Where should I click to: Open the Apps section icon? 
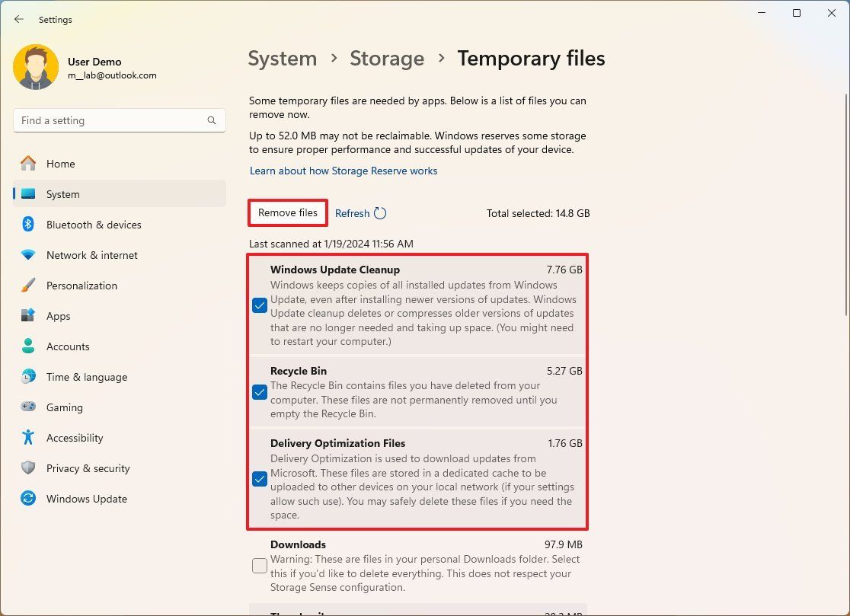coord(28,316)
